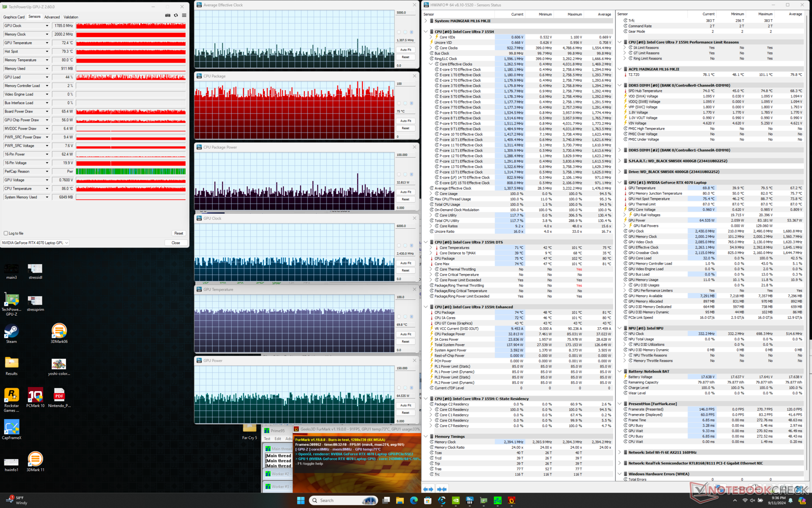Screen dimensions: 812x508
Task: Open Windows Start menu button
Action: pos(301,500)
